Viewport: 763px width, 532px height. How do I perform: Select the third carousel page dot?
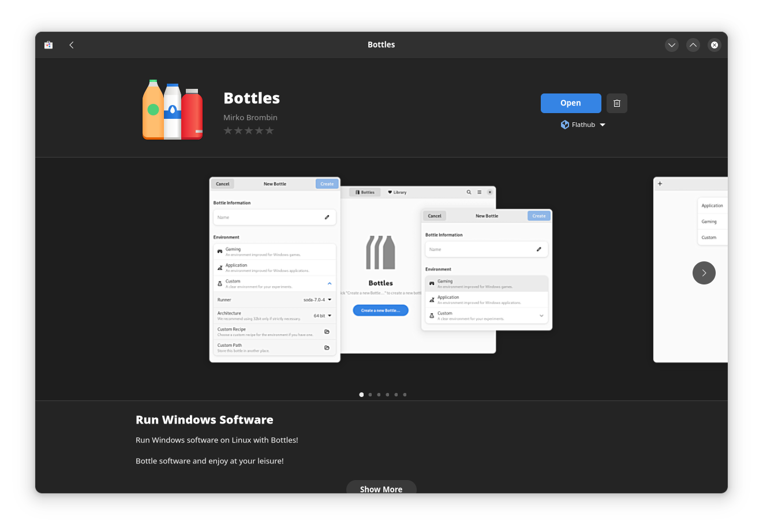pyautogui.click(x=379, y=395)
